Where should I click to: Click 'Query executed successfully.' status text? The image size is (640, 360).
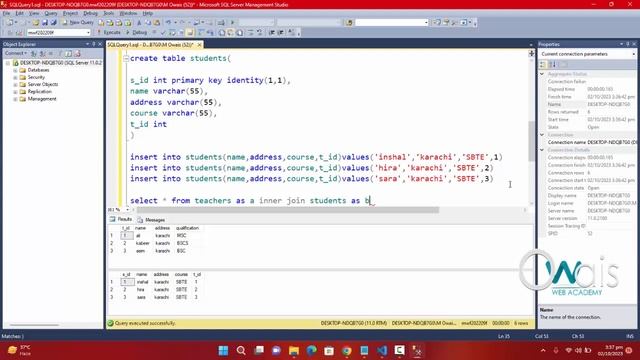(x=145, y=323)
